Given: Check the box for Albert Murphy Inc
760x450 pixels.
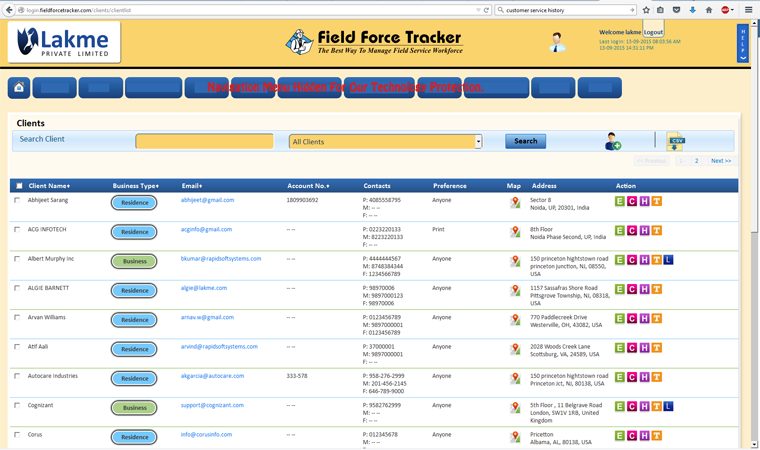Looking at the screenshot, I should [17, 259].
